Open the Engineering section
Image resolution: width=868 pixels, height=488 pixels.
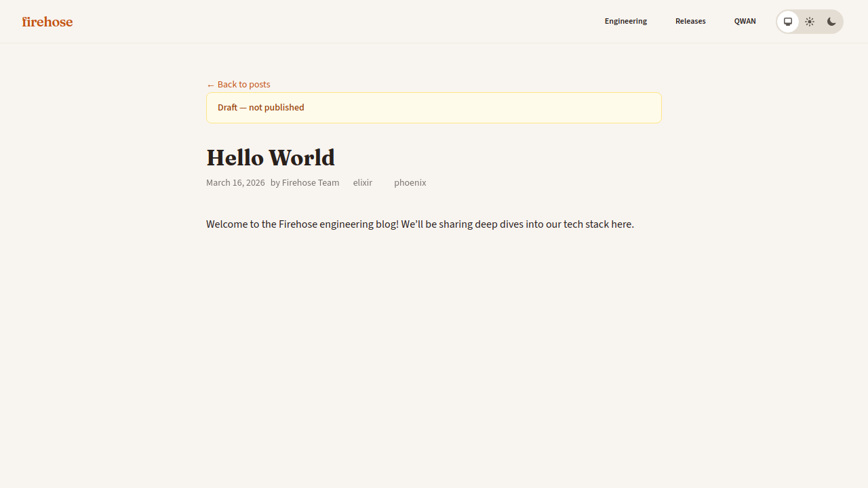click(x=625, y=21)
